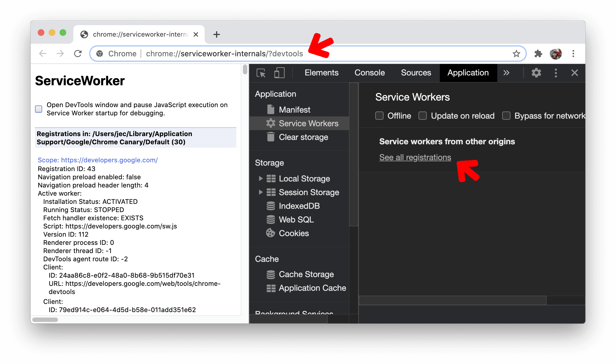Viewport: 616px width, 364px height.
Task: Enable Update on reload checkbox
Action: point(423,116)
